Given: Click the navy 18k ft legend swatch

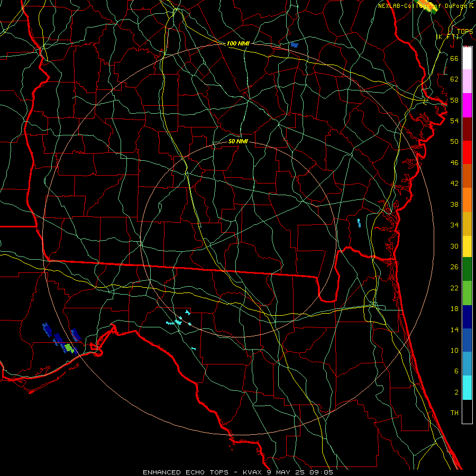Looking at the screenshot, I should (x=467, y=317).
